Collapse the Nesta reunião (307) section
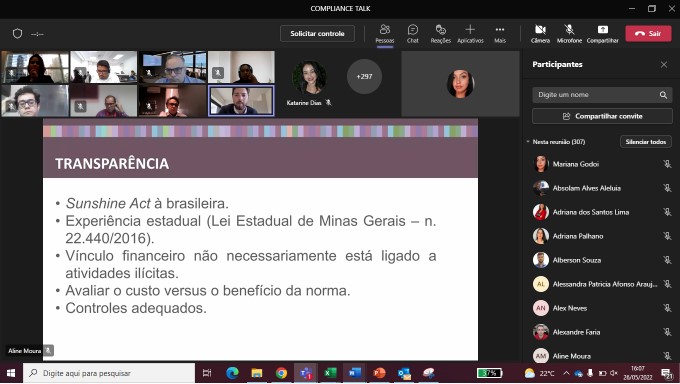This screenshot has height=384, width=680. (528, 141)
